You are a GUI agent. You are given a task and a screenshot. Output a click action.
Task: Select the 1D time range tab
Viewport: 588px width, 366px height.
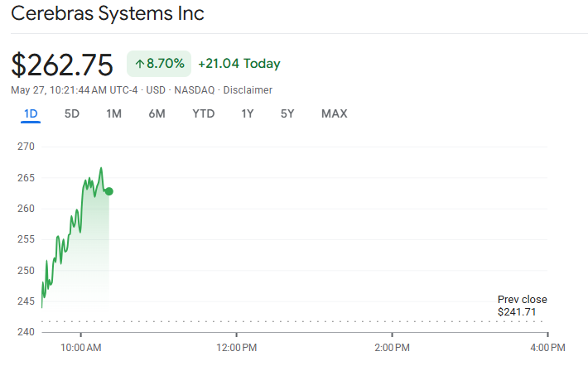tap(31, 113)
